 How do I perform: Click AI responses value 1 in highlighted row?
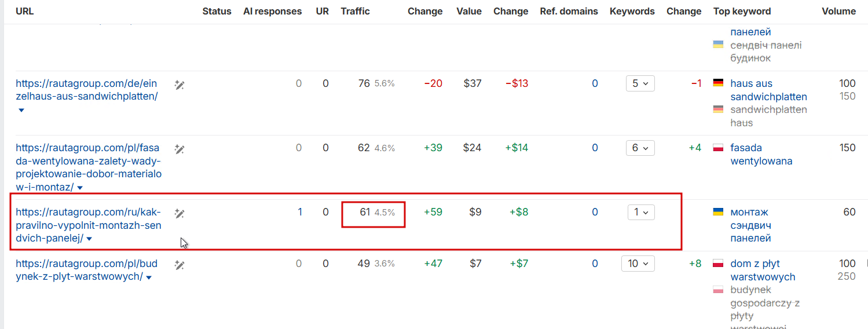[300, 212]
